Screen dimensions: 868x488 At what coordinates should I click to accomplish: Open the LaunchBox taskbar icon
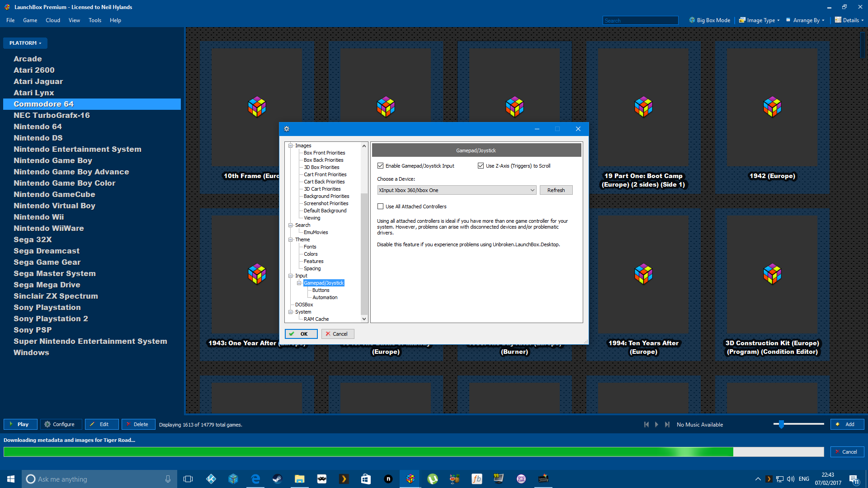coord(410,479)
